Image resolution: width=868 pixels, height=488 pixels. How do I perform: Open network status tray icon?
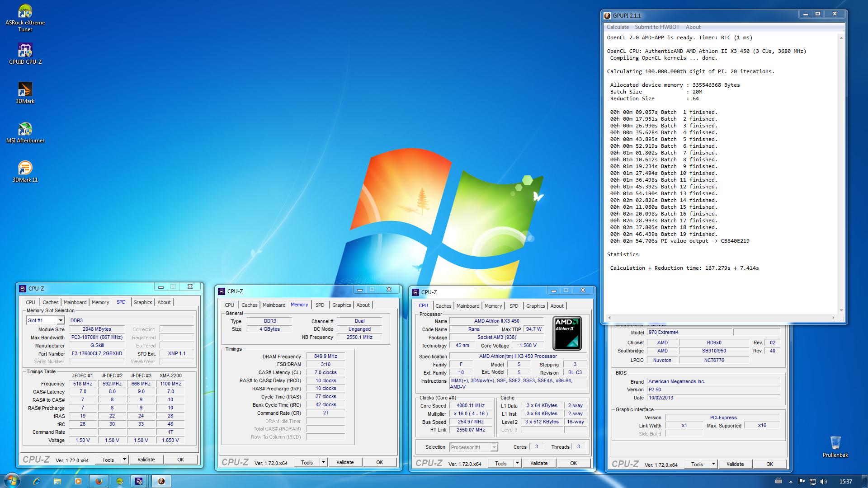(x=812, y=481)
